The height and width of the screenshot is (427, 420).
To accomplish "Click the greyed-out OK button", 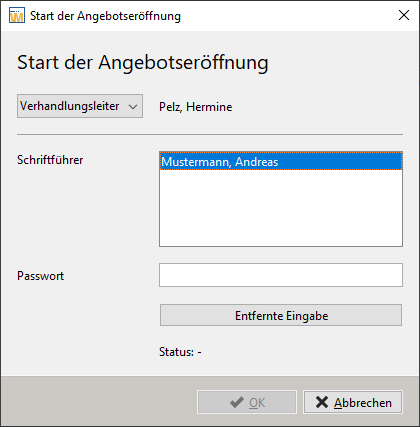I will point(247,402).
